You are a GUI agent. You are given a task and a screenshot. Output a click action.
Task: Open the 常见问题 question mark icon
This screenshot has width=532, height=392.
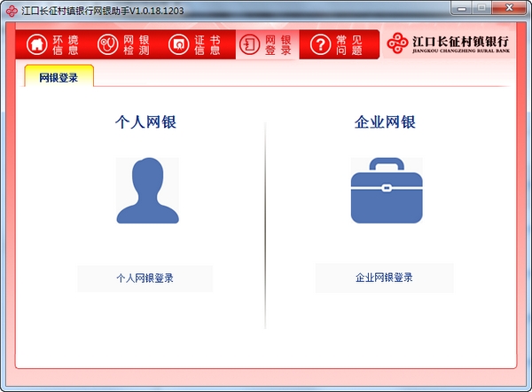(320, 44)
